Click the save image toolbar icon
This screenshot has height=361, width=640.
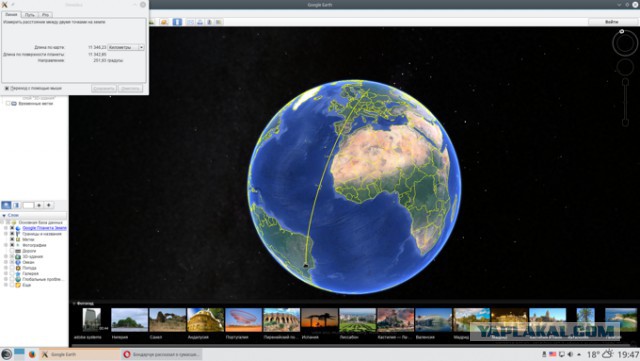pos(209,22)
